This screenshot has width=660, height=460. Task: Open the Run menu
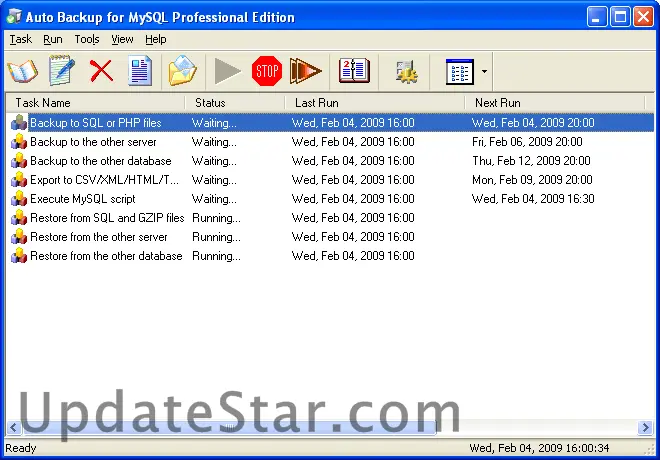coord(53,40)
